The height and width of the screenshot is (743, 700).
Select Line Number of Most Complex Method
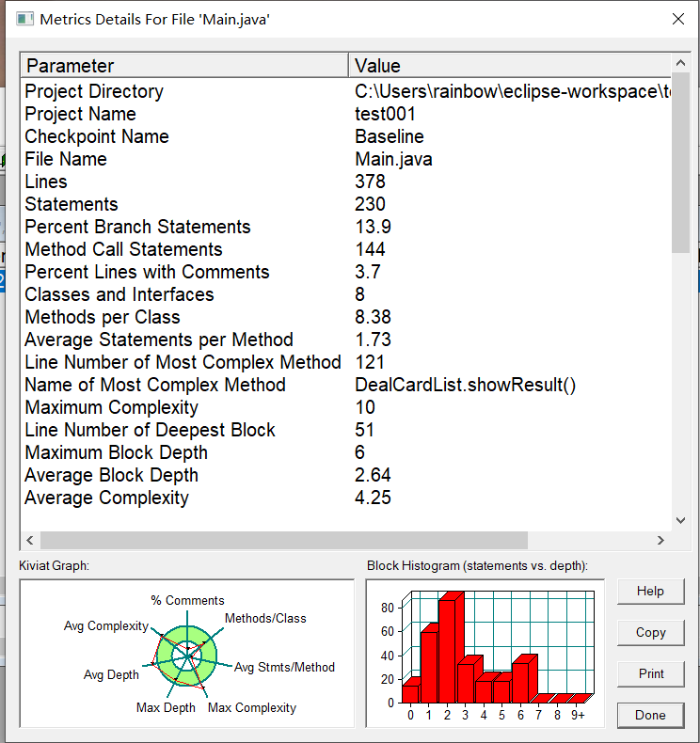346,362
